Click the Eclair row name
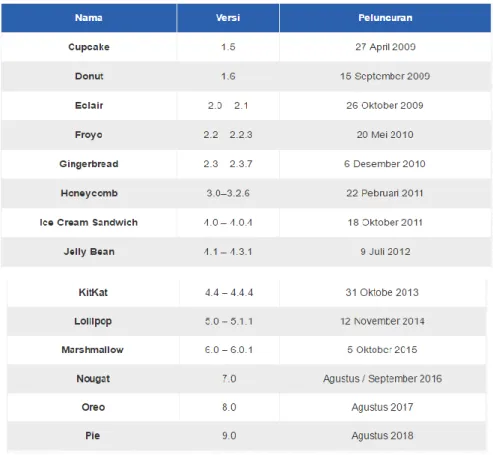 89,106
